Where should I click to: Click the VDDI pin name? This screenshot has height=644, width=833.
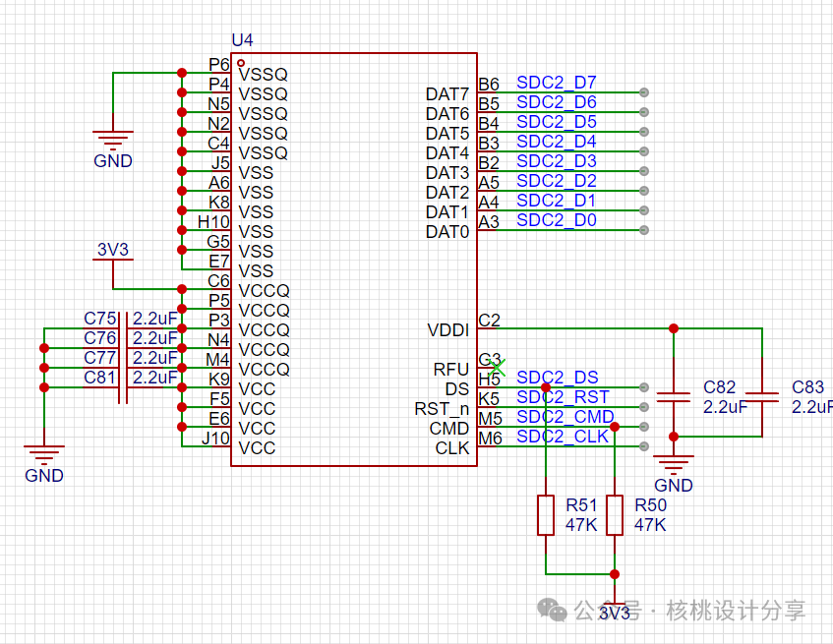448,330
